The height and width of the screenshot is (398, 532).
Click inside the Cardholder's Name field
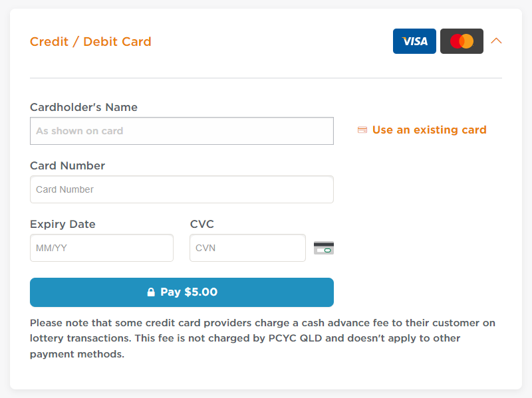[x=182, y=131]
